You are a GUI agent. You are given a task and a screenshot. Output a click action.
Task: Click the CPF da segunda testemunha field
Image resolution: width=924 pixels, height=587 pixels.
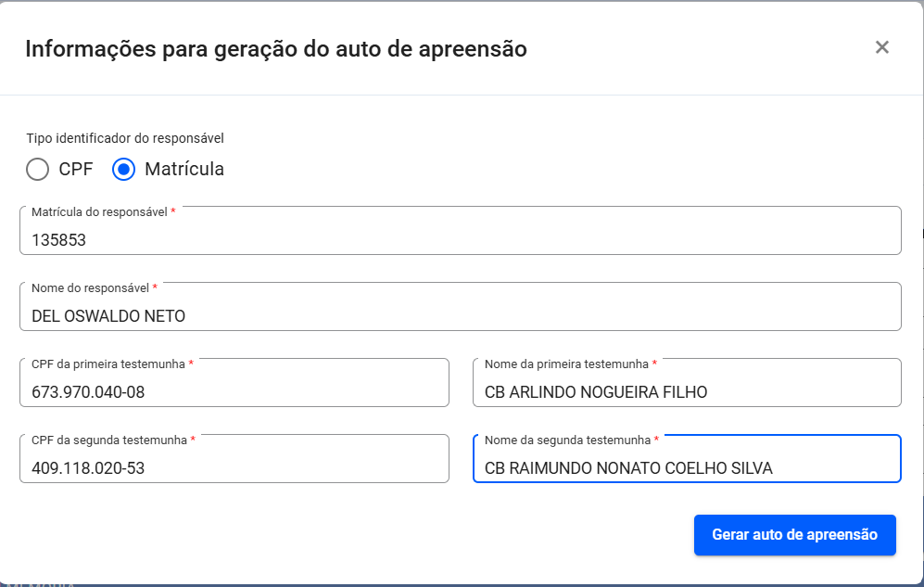pos(234,458)
